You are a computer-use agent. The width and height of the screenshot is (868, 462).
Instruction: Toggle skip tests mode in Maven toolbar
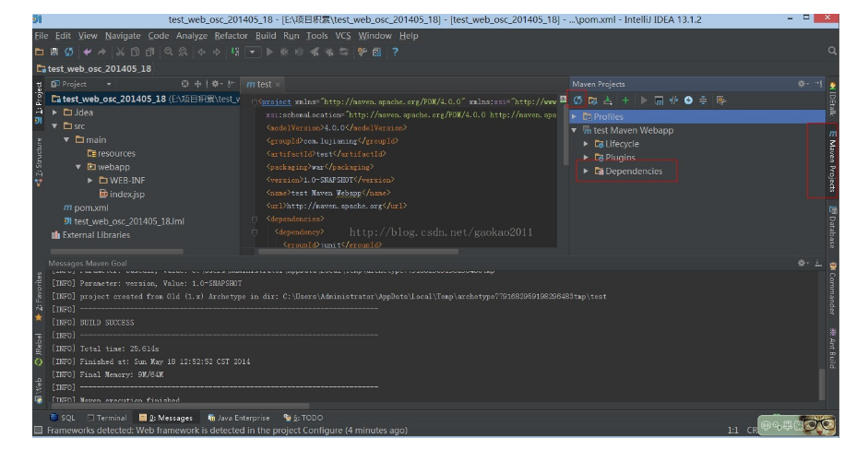(x=689, y=100)
